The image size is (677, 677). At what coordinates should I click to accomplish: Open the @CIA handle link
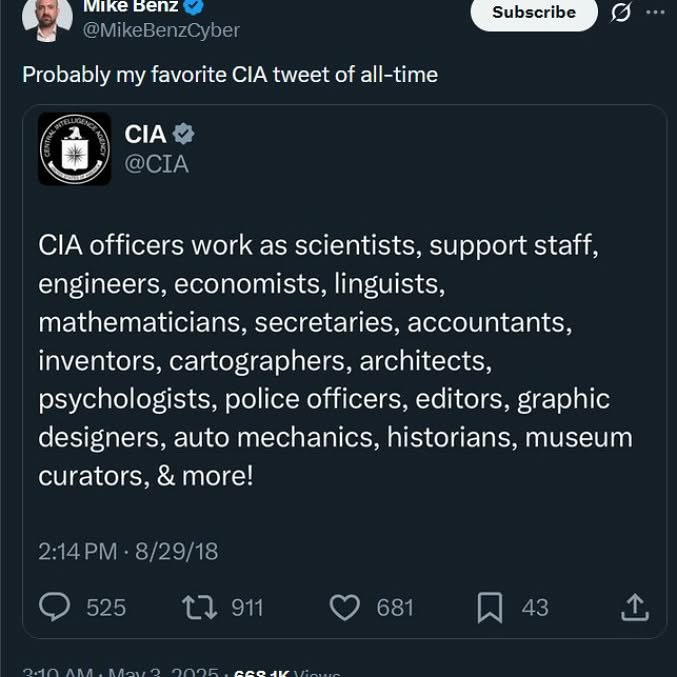[x=156, y=164]
